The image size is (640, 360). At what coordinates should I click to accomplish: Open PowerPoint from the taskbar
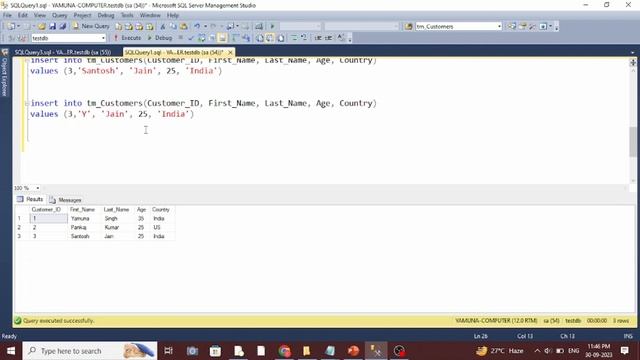(353, 351)
